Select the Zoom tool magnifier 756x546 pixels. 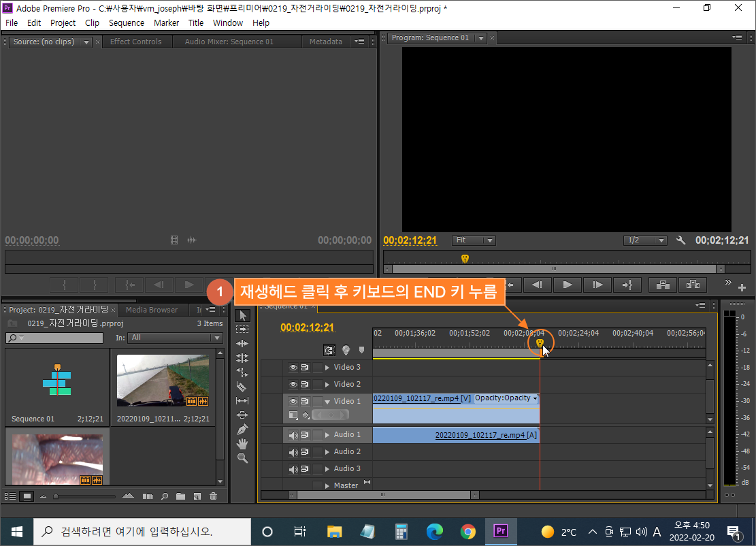click(x=242, y=458)
